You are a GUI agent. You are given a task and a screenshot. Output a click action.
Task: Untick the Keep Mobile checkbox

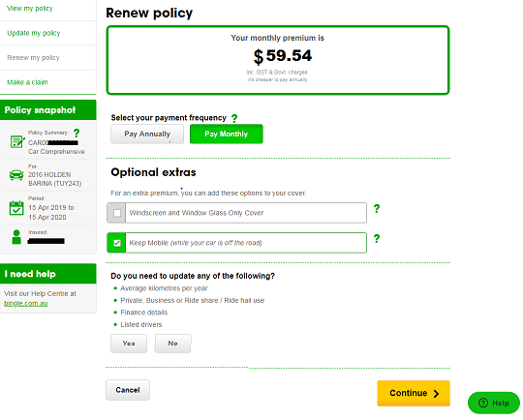(x=117, y=243)
